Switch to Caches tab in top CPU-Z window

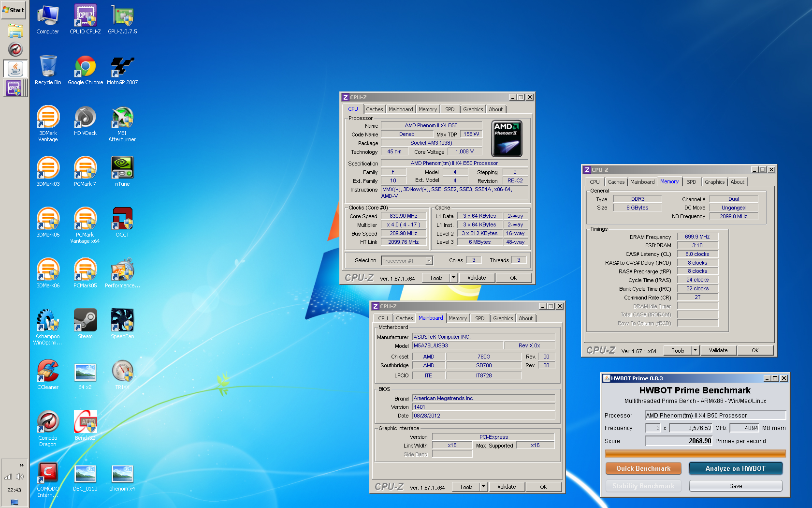point(374,109)
